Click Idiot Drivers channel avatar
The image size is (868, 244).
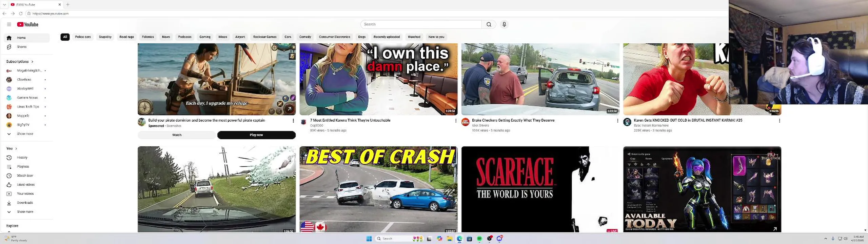tap(466, 122)
